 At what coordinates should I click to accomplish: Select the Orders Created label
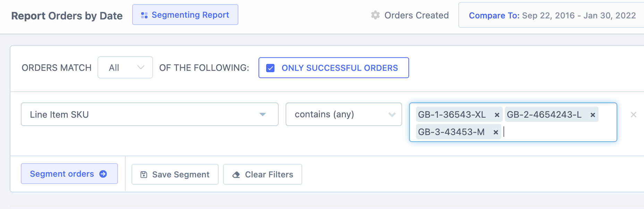(416, 15)
